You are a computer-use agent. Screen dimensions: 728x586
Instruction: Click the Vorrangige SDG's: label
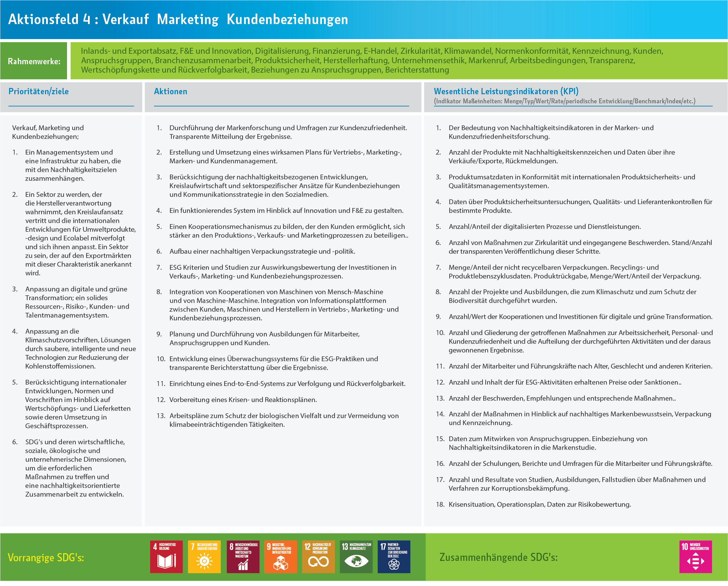pyautogui.click(x=46, y=557)
